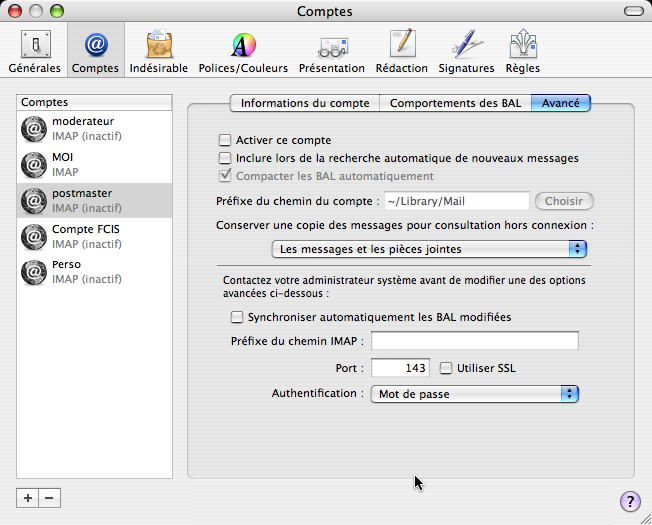The width and height of the screenshot is (652, 525).
Task: Remove account with the minus button
Action: tap(49, 498)
